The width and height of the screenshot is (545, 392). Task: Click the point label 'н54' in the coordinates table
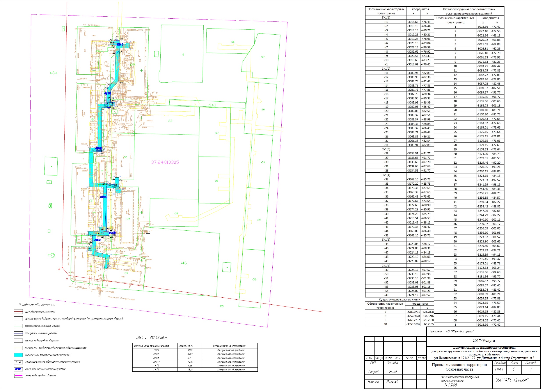click(386, 291)
